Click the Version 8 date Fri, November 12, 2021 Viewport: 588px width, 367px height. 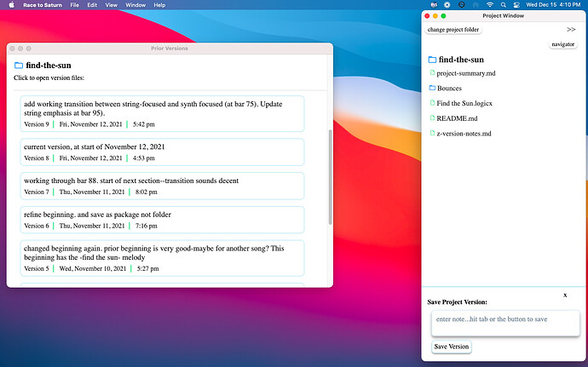pyautogui.click(x=90, y=158)
